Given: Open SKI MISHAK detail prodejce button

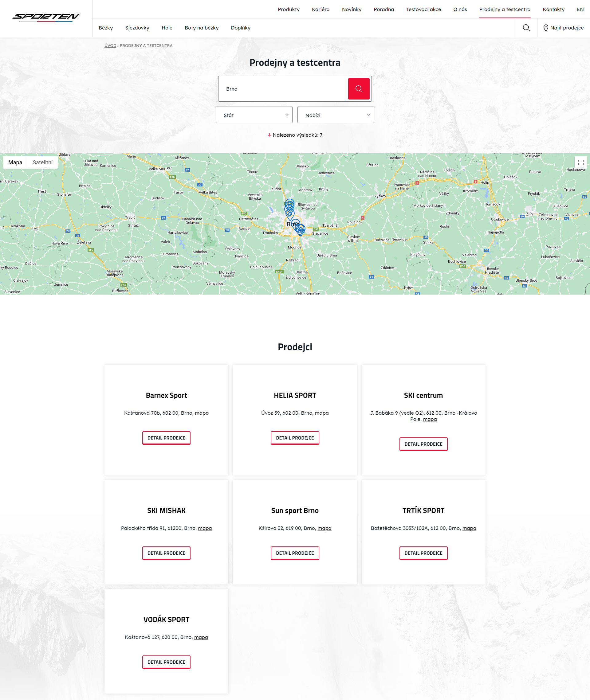Looking at the screenshot, I should point(166,553).
